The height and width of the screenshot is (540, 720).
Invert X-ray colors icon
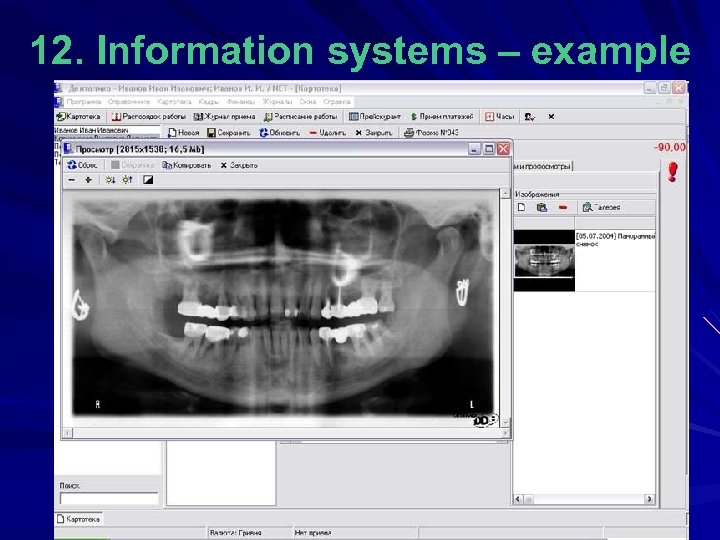click(x=148, y=180)
